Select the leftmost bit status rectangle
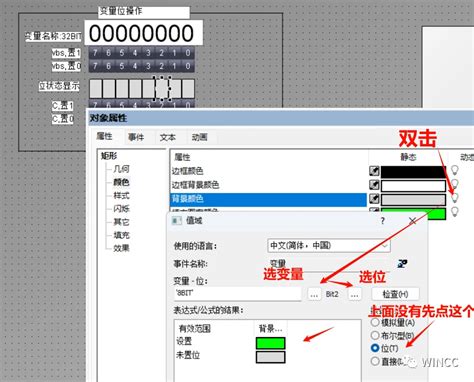Viewport: 474px width, 382px height. (x=96, y=88)
